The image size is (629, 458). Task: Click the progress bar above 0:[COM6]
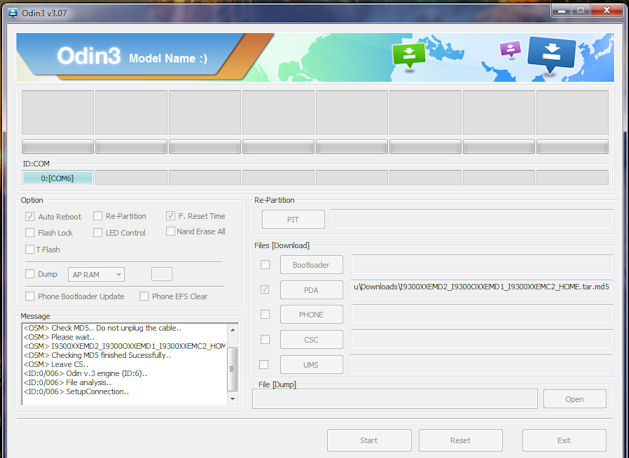click(58, 146)
